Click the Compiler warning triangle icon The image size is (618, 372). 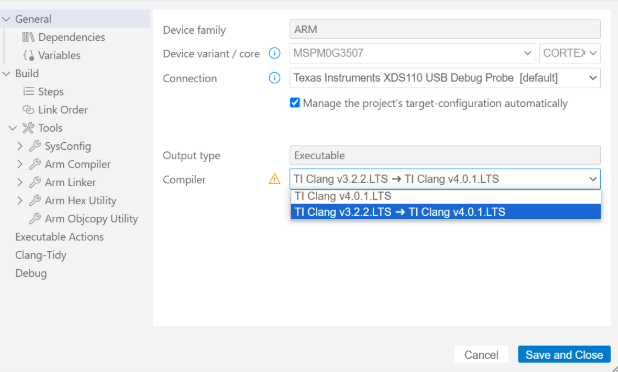(x=274, y=179)
